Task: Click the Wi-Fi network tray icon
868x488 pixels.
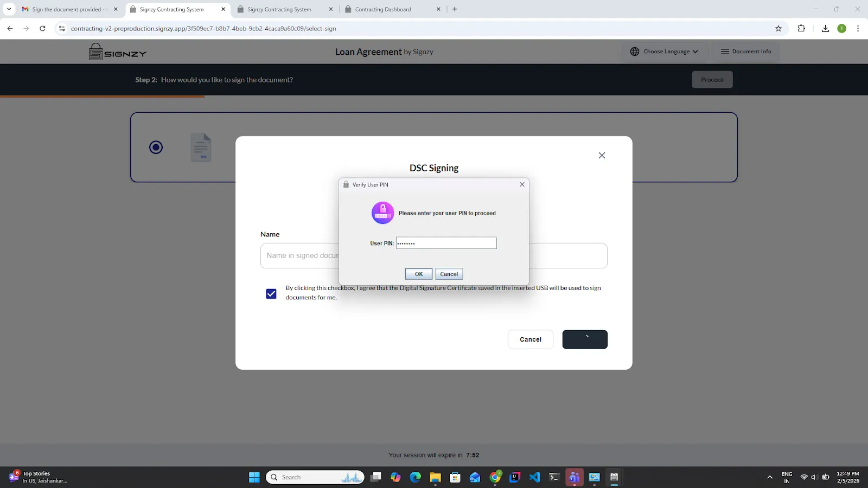Action: coord(804,477)
